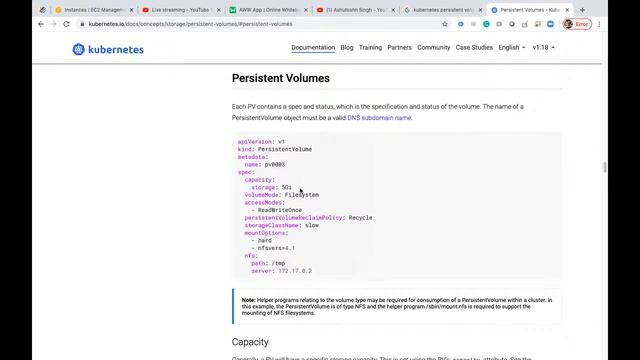This screenshot has height=360, width=640.
Task: Click the 'storageClassName: slow' code line
Action: 282,225
